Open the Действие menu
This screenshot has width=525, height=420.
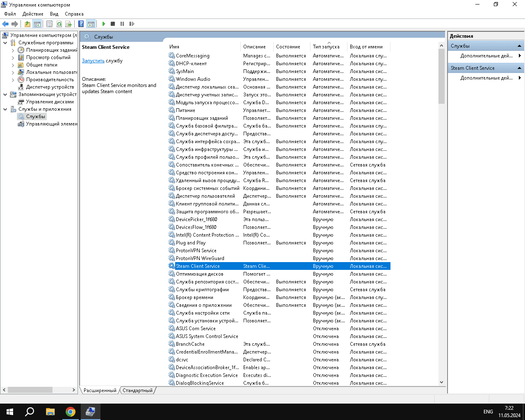coord(33,14)
